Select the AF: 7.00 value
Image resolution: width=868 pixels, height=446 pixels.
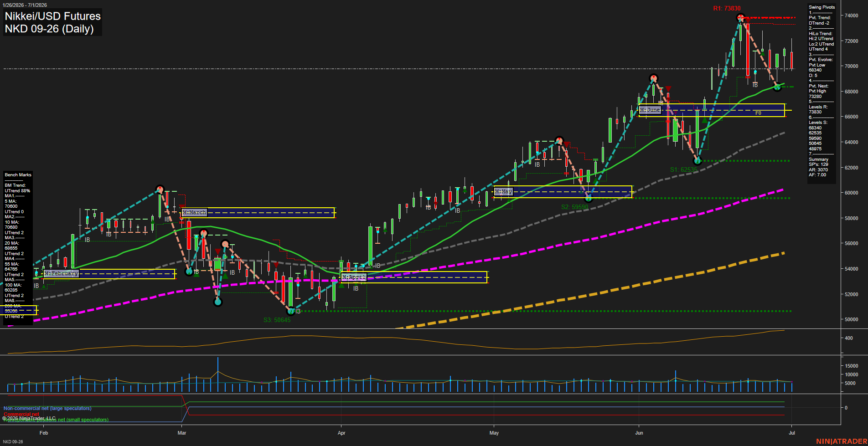[817, 175]
